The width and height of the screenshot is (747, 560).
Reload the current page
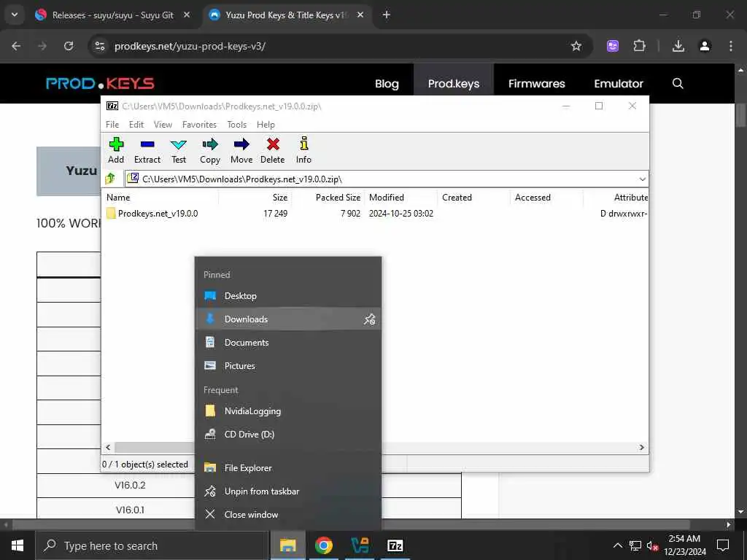[69, 46]
